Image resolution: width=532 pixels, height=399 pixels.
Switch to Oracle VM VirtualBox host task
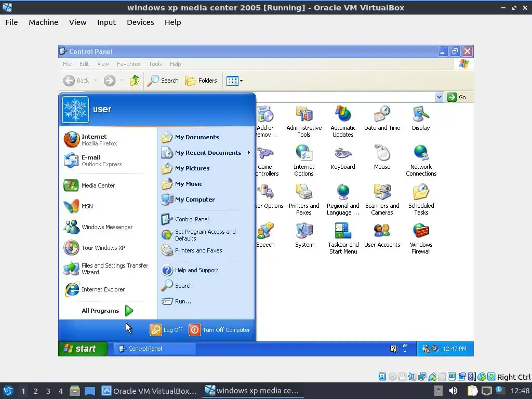click(149, 391)
